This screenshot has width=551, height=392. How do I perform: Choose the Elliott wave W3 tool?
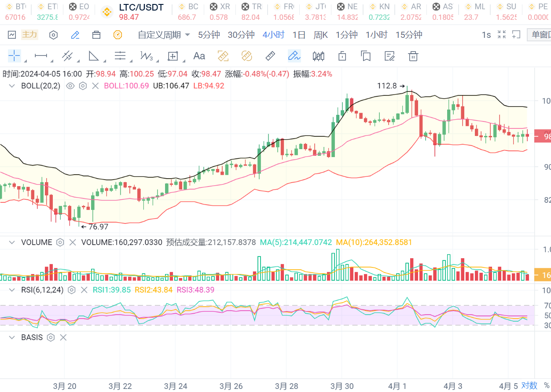tap(146, 56)
